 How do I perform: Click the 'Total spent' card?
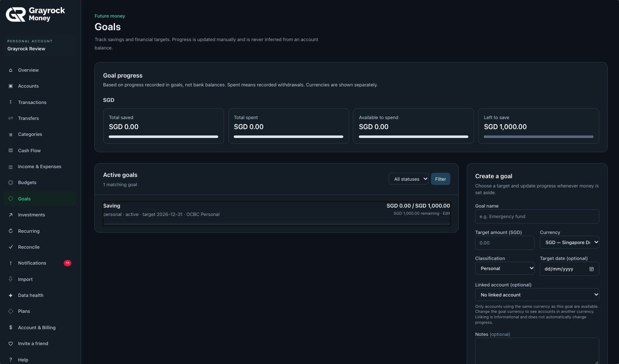pyautogui.click(x=288, y=126)
